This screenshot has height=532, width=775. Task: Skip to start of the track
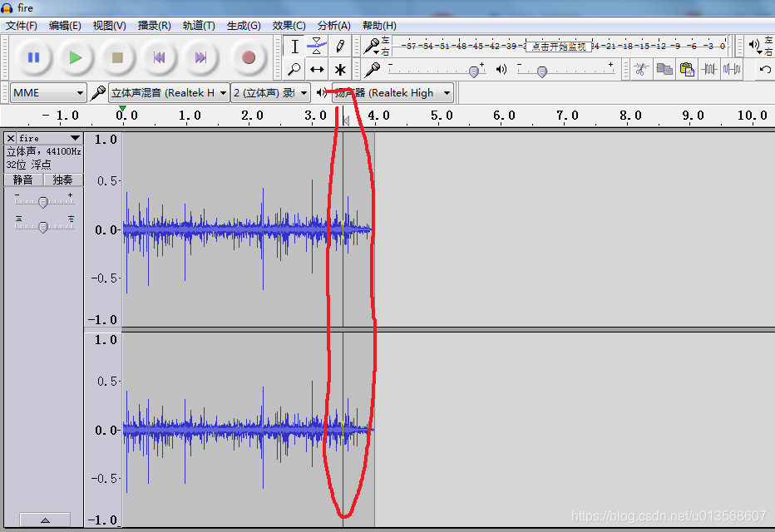tap(159, 58)
